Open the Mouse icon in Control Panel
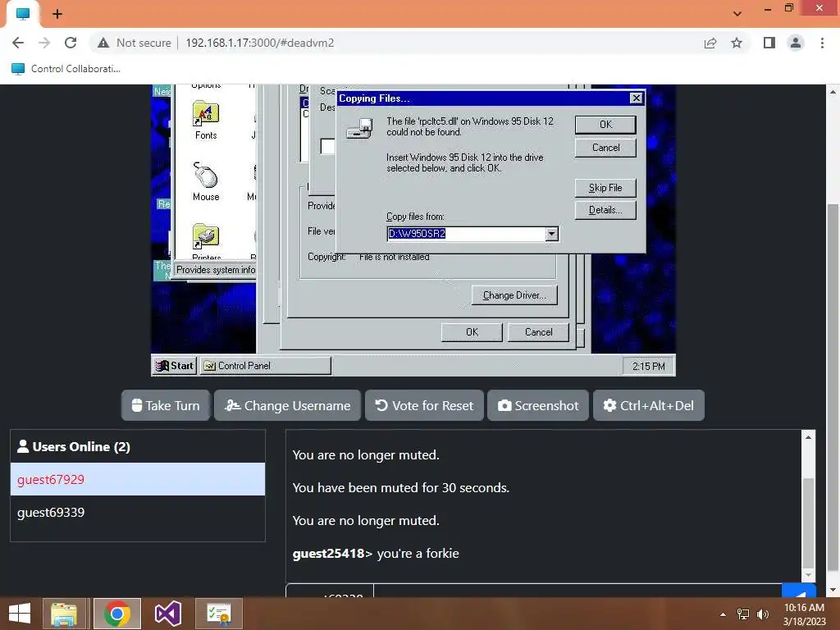 tap(206, 181)
